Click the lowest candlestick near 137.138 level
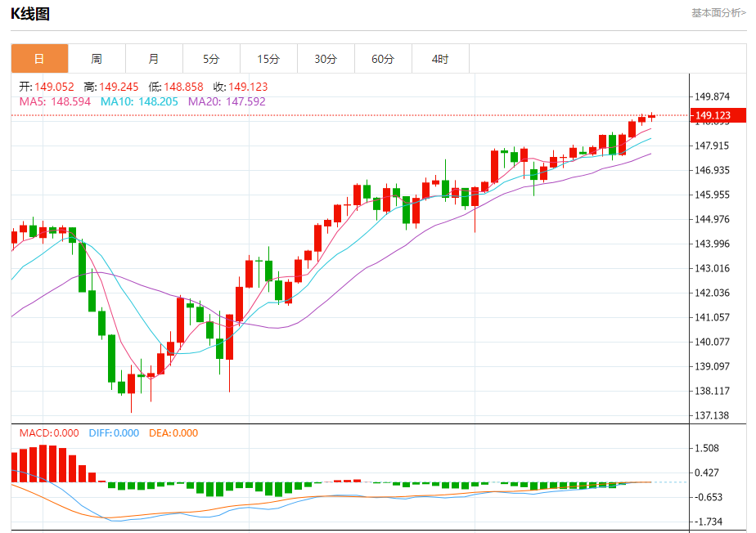This screenshot has width=756, height=533. click(x=131, y=389)
